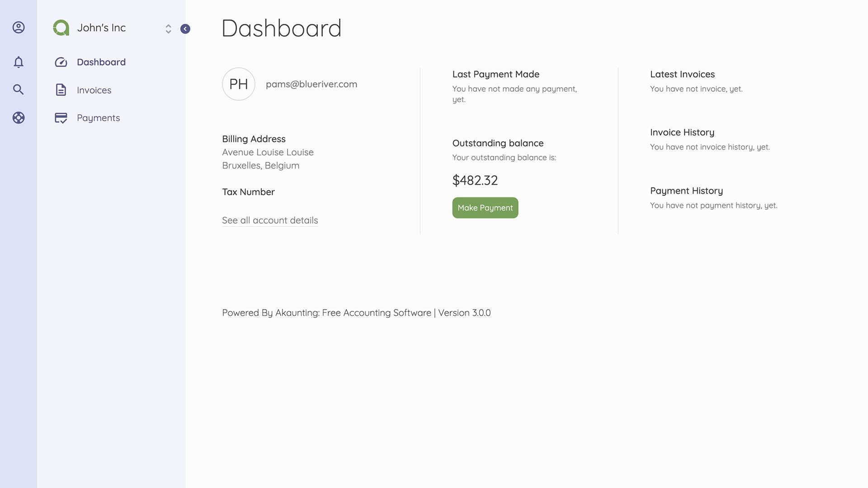Image resolution: width=868 pixels, height=488 pixels.
Task: Expand the company switcher arrows
Action: click(168, 29)
